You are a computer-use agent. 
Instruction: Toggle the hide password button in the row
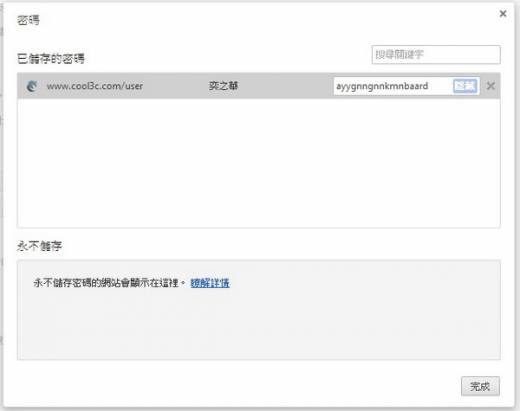pos(465,86)
